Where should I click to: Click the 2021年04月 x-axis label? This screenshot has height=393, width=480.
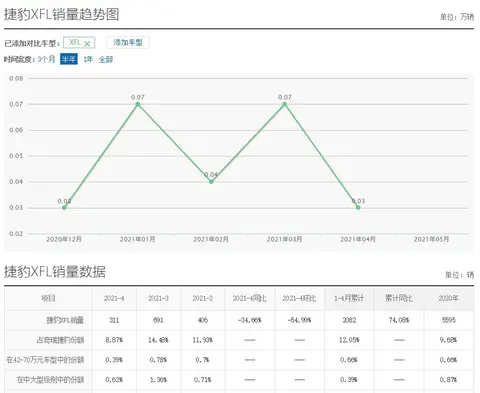[x=358, y=239]
